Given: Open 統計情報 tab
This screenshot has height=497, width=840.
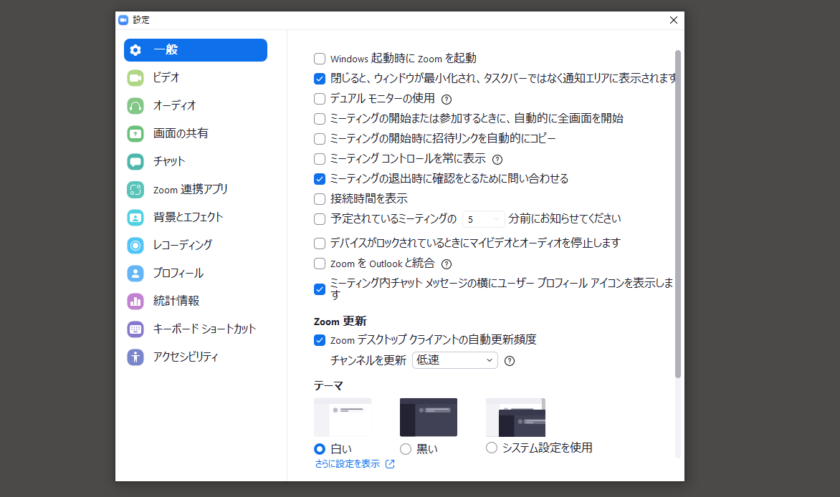Looking at the screenshot, I should click(196, 301).
